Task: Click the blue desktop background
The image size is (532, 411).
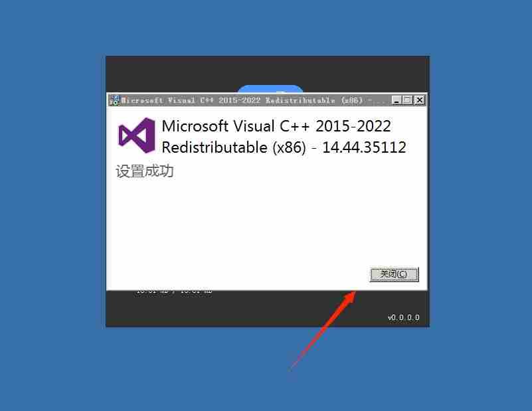Action: coord(52,203)
